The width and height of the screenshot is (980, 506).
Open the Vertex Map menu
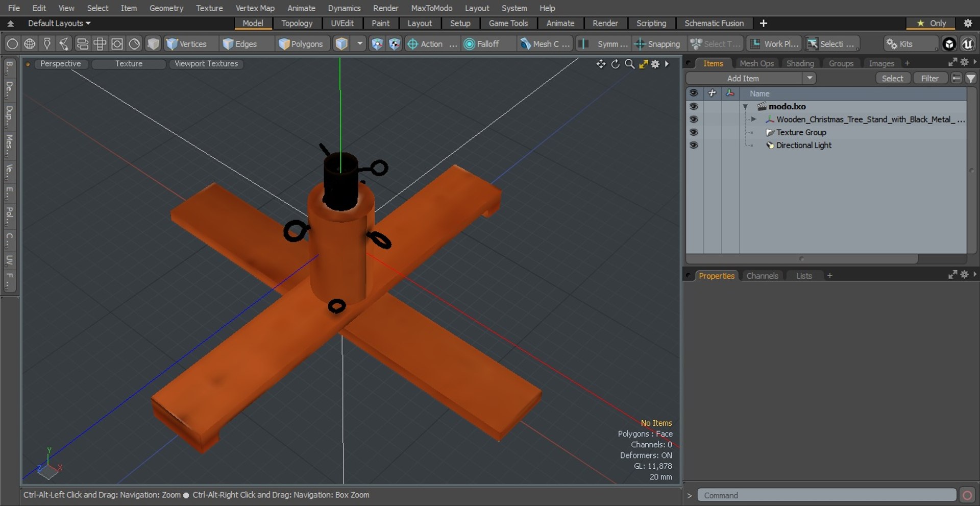(255, 8)
